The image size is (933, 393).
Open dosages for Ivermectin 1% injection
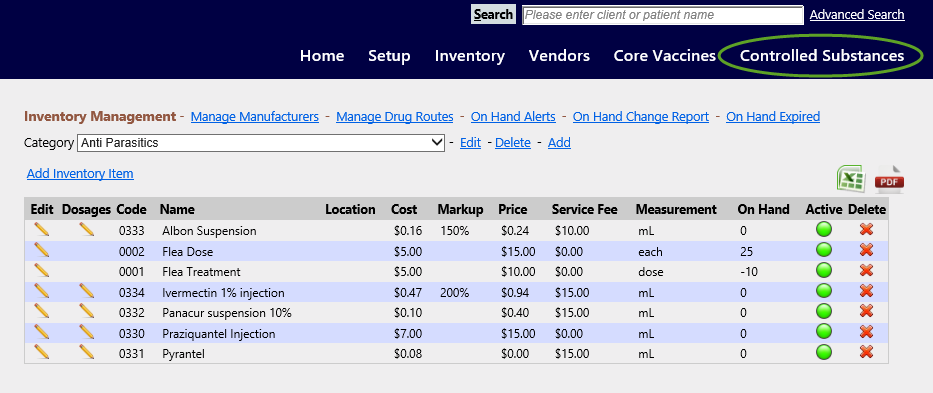coord(86,291)
